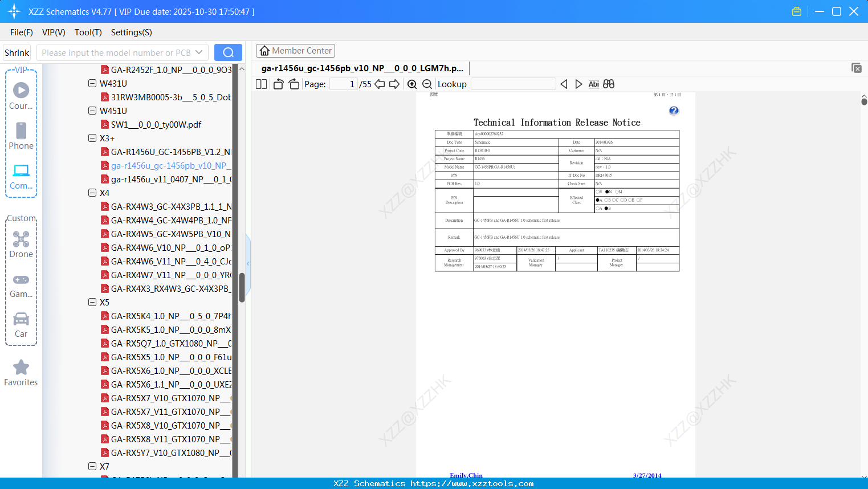Image resolution: width=868 pixels, height=489 pixels.
Task: Jump to next lookup result triangle
Action: pos(578,84)
